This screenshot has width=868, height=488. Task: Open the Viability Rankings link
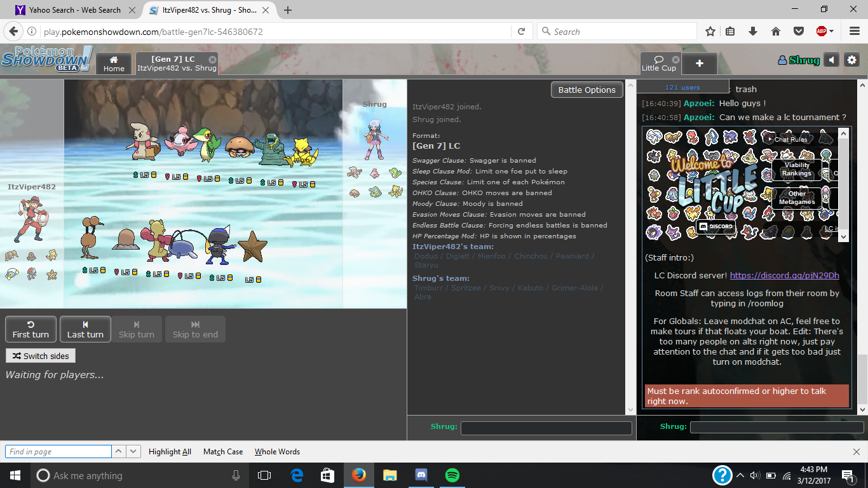click(x=797, y=169)
